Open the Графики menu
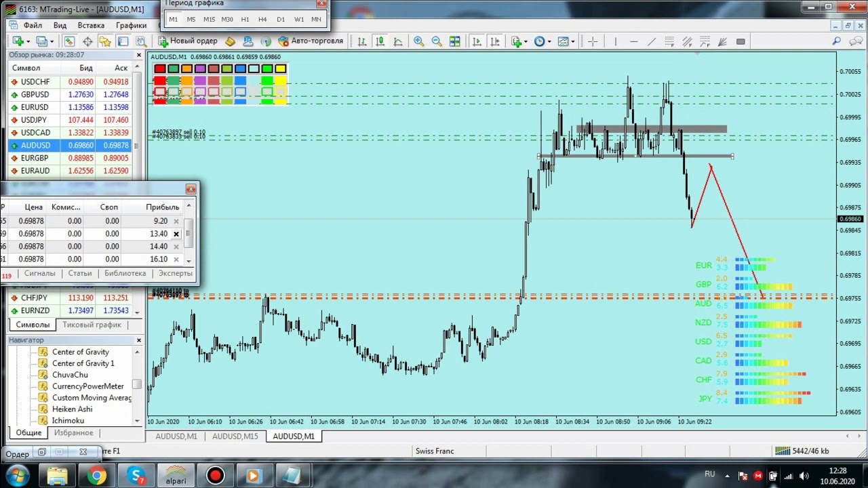 [x=131, y=25]
